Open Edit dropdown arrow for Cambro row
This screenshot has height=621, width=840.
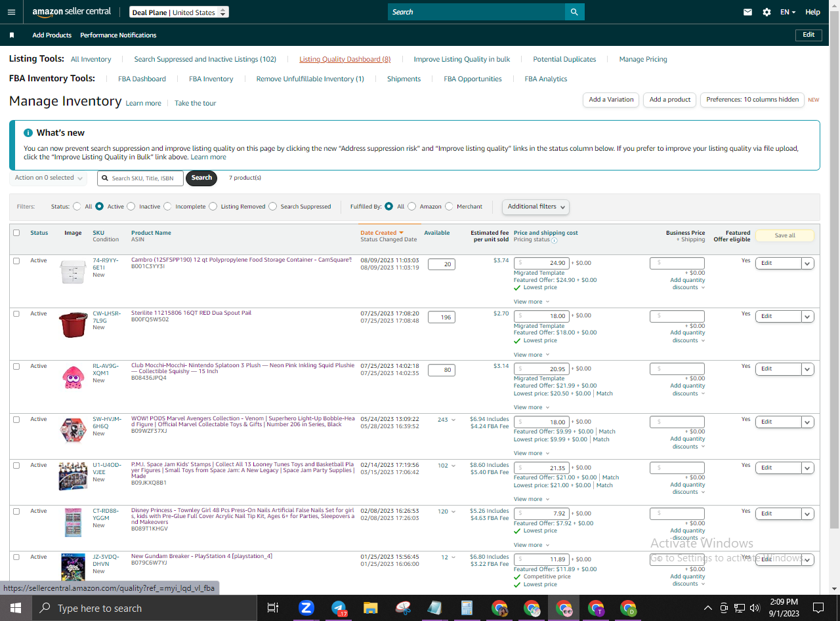tap(808, 263)
